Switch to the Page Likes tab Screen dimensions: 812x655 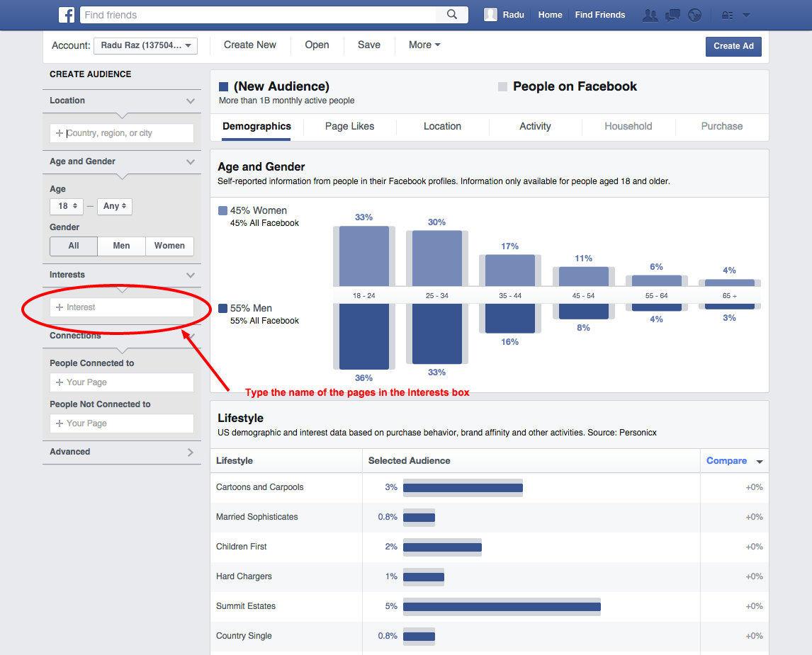[x=349, y=126]
